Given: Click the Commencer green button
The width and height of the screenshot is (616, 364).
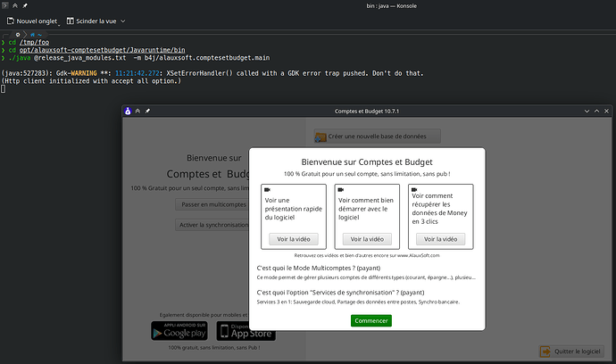Looking at the screenshot, I should (370, 320).
